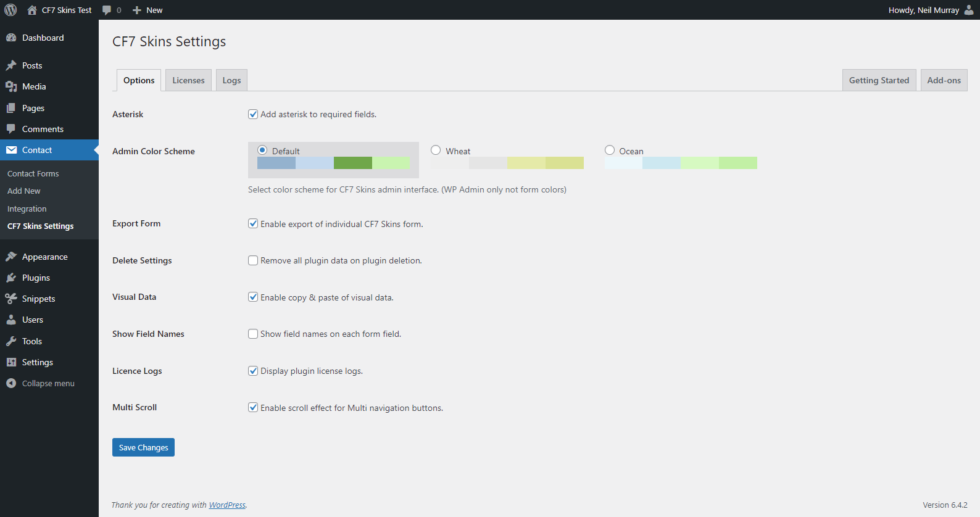Open the comments bubble icon in admin bar
980x517 pixels.
point(107,10)
